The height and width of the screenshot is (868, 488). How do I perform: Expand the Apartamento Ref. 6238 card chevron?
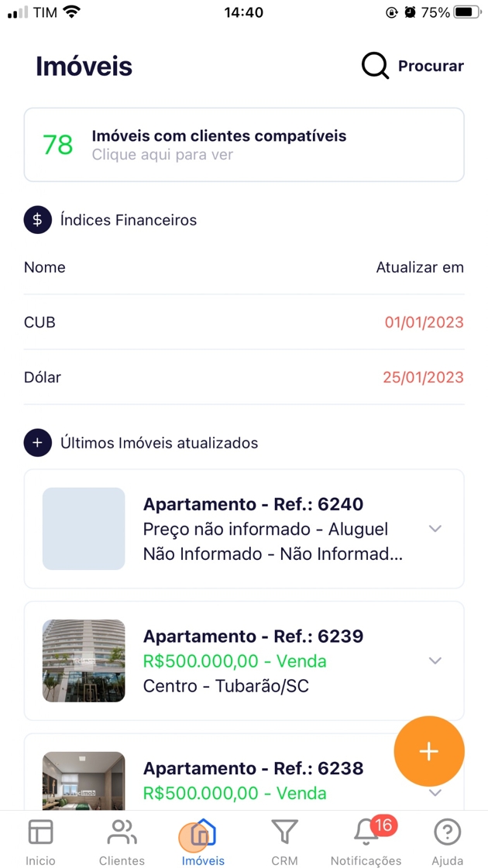(435, 793)
